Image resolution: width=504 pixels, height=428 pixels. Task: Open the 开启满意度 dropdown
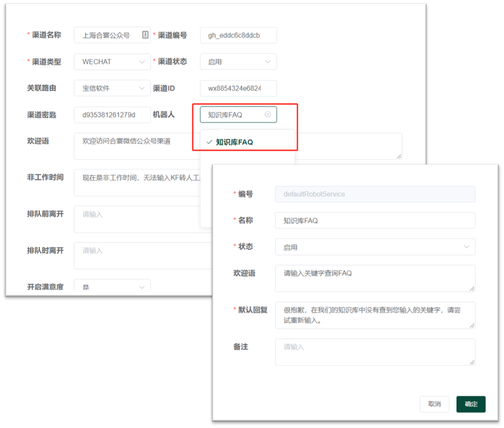112,287
